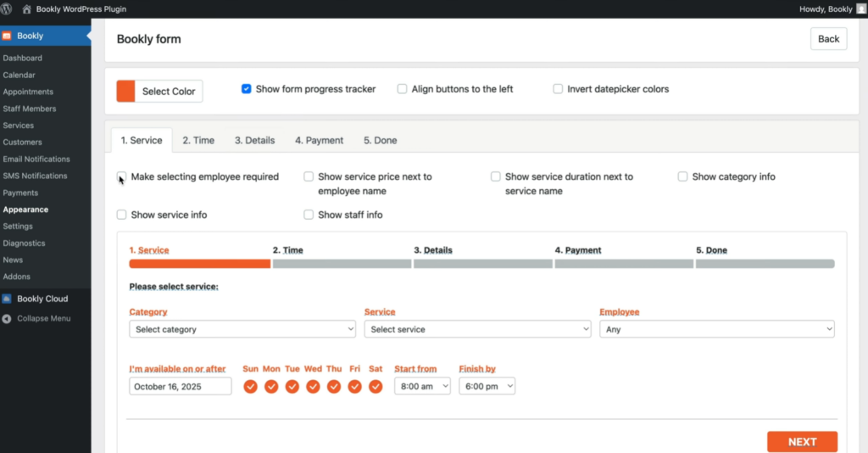Viewport: 868px width, 453px height.
Task: Expand the Select service dropdown
Action: tap(477, 329)
